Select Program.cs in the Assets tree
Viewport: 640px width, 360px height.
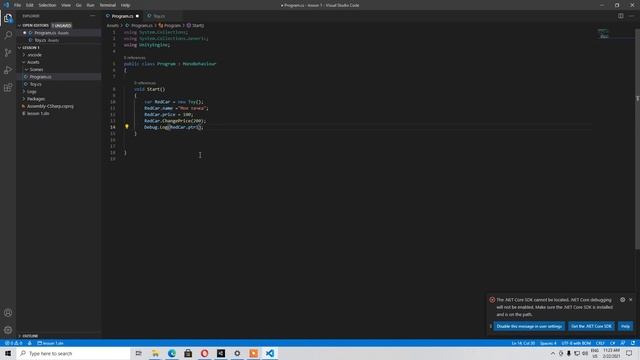tap(40, 77)
